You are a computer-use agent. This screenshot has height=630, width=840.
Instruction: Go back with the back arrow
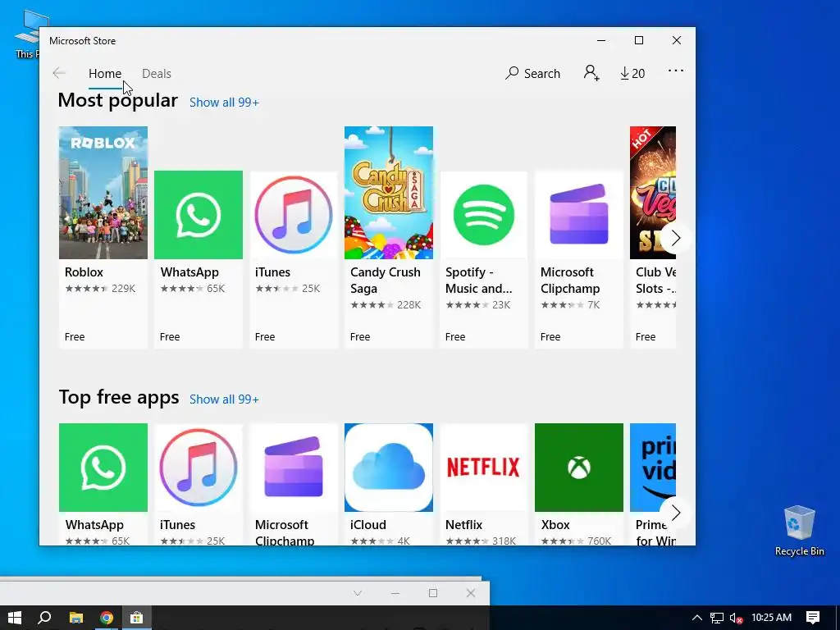pos(59,73)
